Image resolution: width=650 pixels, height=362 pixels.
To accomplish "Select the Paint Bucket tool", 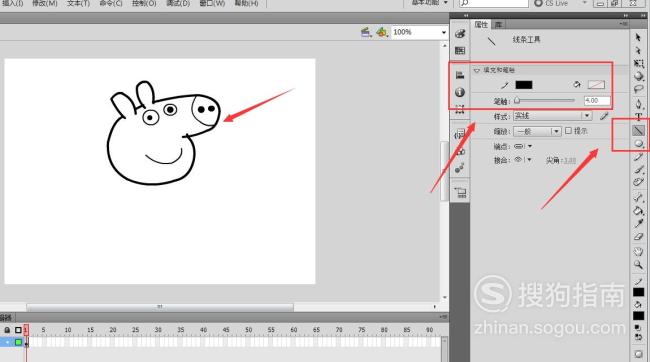I will 638,211.
